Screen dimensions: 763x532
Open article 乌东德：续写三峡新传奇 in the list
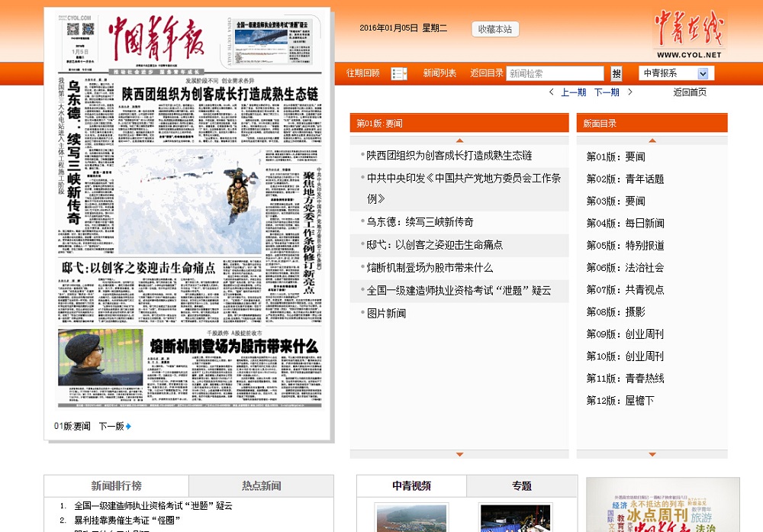pyautogui.click(x=420, y=222)
